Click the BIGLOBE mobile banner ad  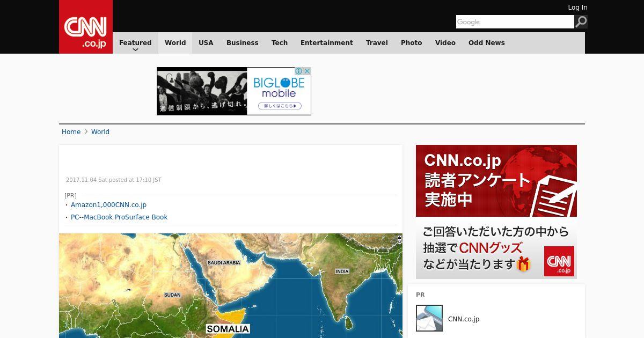click(x=234, y=91)
